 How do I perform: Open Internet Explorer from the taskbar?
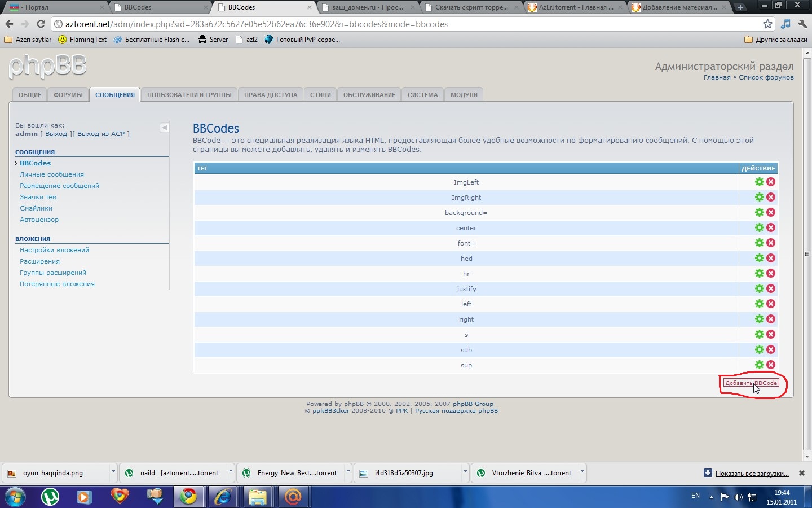pyautogui.click(x=223, y=497)
